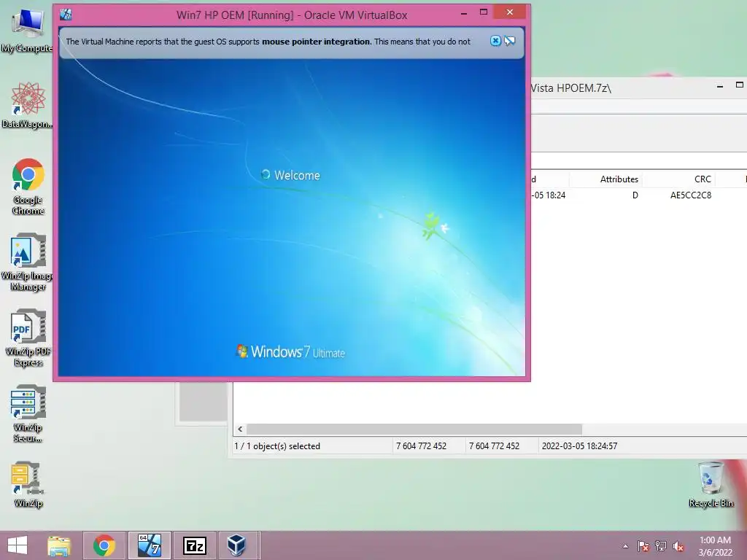This screenshot has height=560, width=747.
Task: Open network status tray icon
Action: point(661,546)
